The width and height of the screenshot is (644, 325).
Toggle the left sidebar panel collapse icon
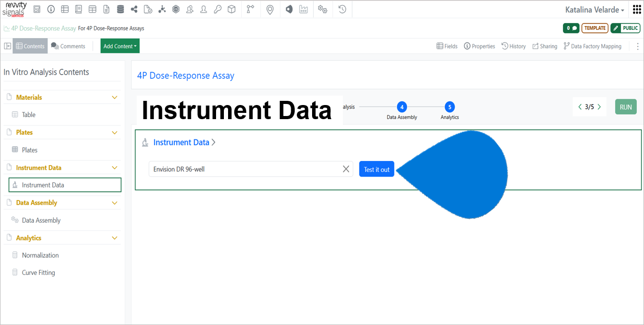coord(7,46)
